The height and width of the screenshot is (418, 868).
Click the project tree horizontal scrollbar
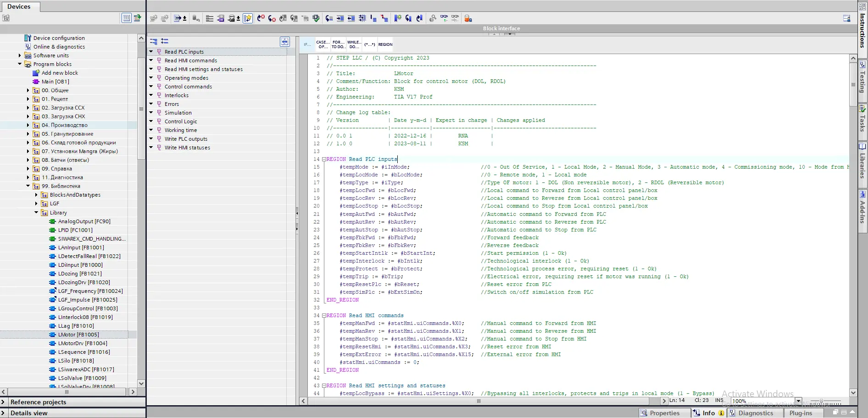pyautogui.click(x=67, y=392)
